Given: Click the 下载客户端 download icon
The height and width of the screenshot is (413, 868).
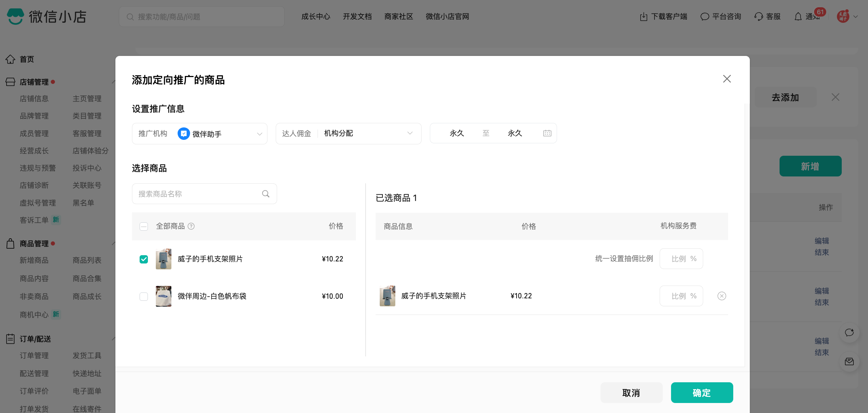Looking at the screenshot, I should [643, 17].
